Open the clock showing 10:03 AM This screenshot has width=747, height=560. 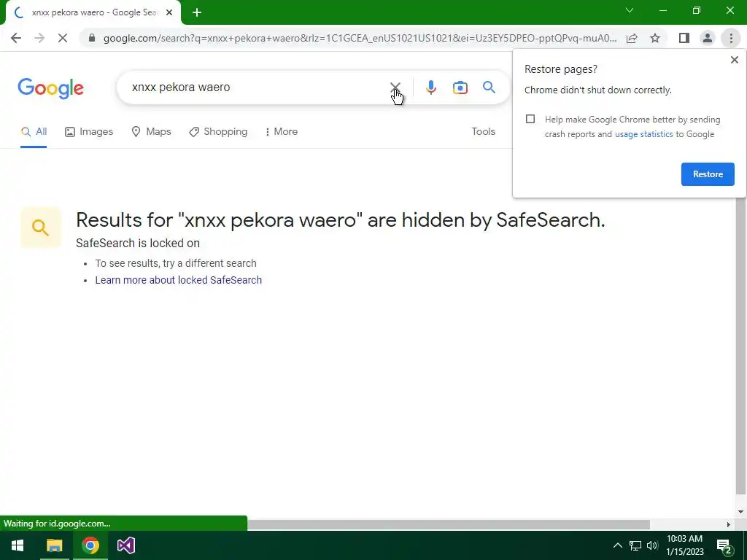(684, 545)
